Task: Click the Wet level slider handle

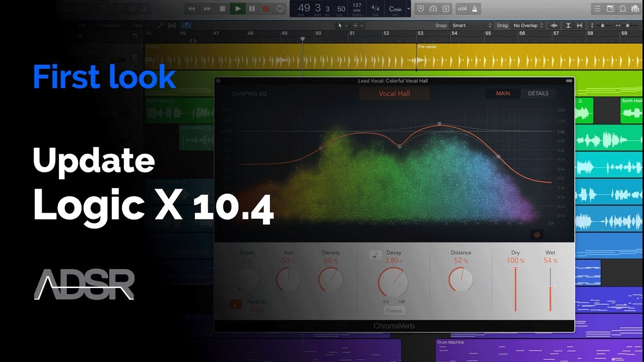Action: 550,288
